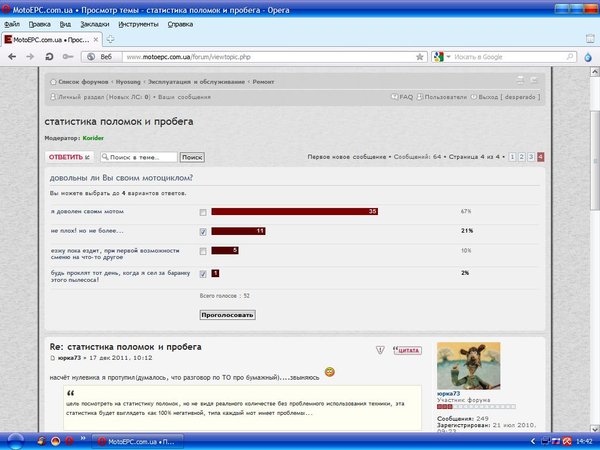Uncheck 'будь проклят тот день' option
This screenshot has height=450, width=600.
coord(203,274)
